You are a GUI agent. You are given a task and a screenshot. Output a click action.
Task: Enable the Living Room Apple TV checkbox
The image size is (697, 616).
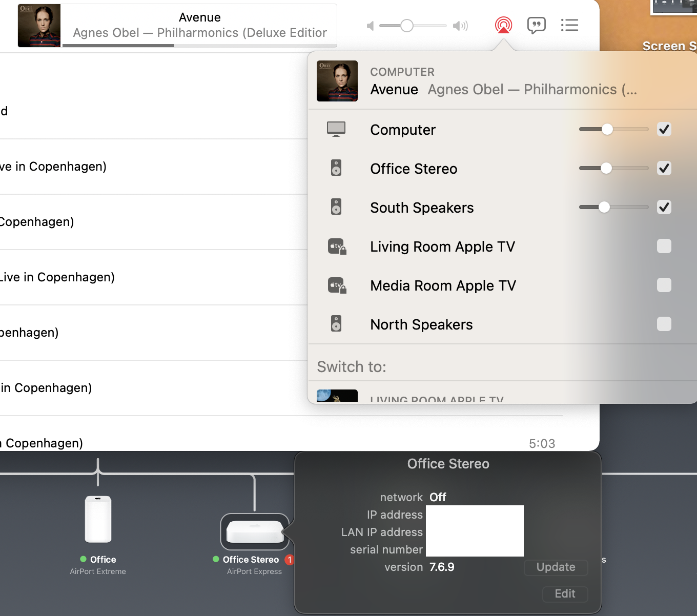[664, 246]
